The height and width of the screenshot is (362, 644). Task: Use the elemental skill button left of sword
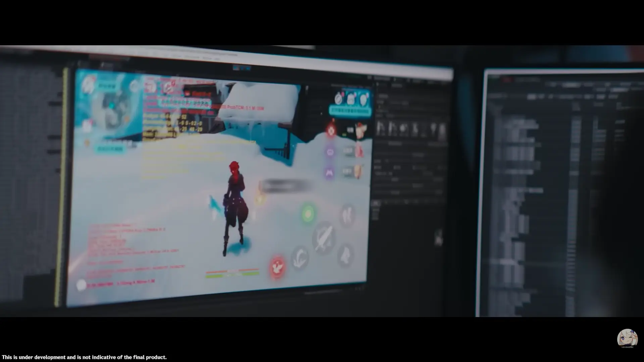300,258
